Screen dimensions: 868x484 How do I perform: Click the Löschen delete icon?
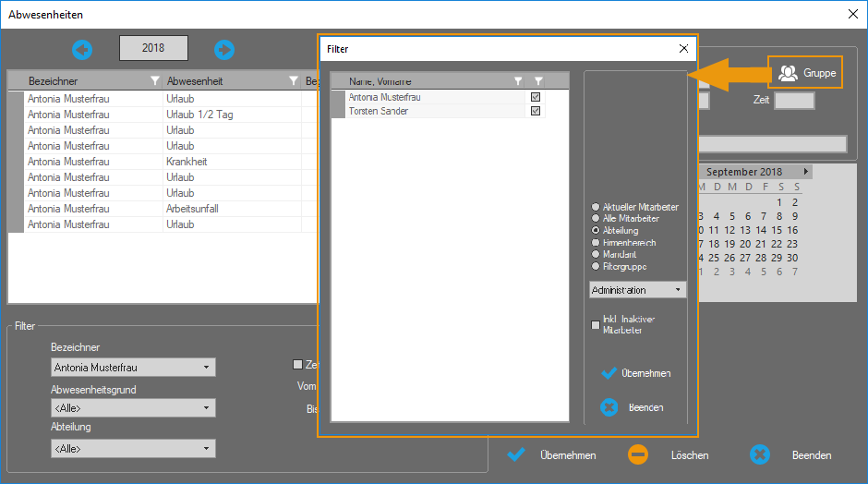click(638, 454)
